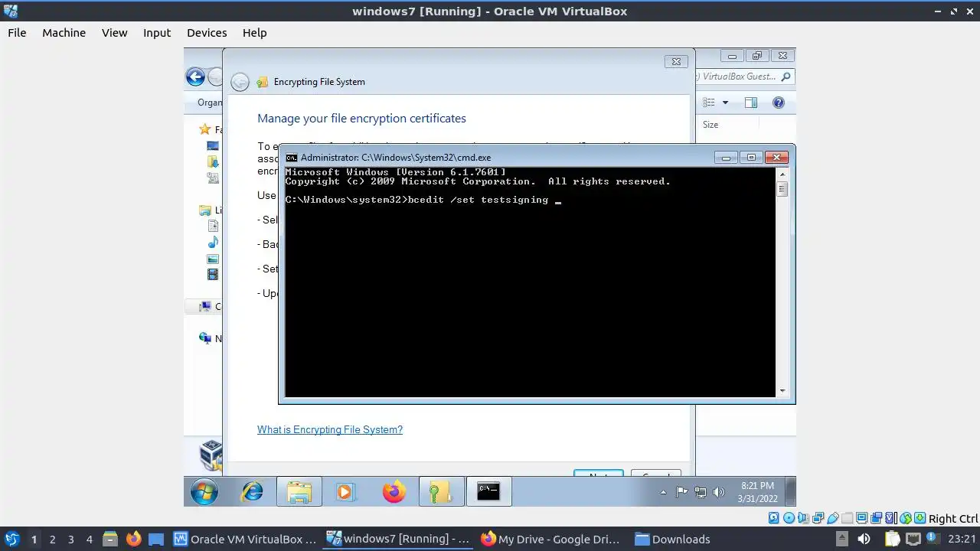Switch to workspace 4

pyautogui.click(x=89, y=540)
